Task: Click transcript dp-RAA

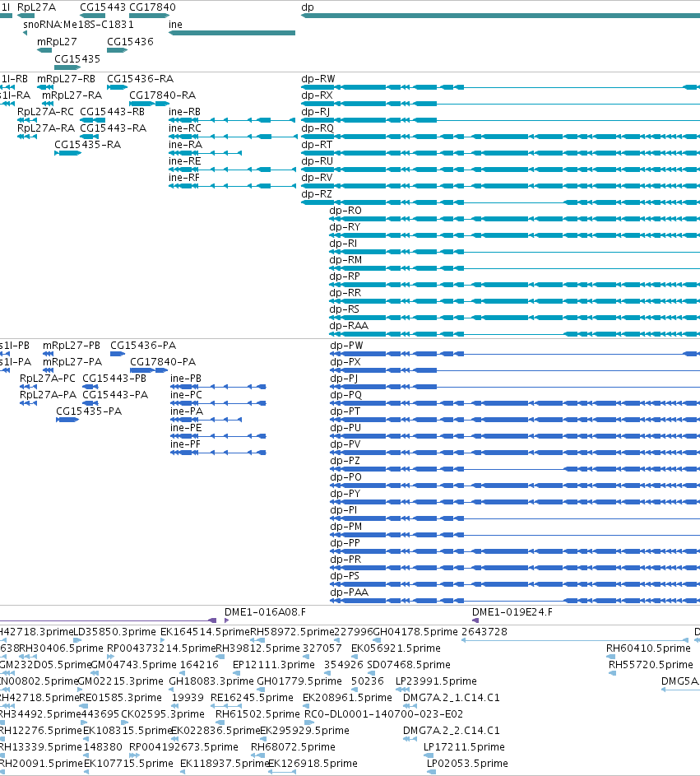Action: pos(350,326)
